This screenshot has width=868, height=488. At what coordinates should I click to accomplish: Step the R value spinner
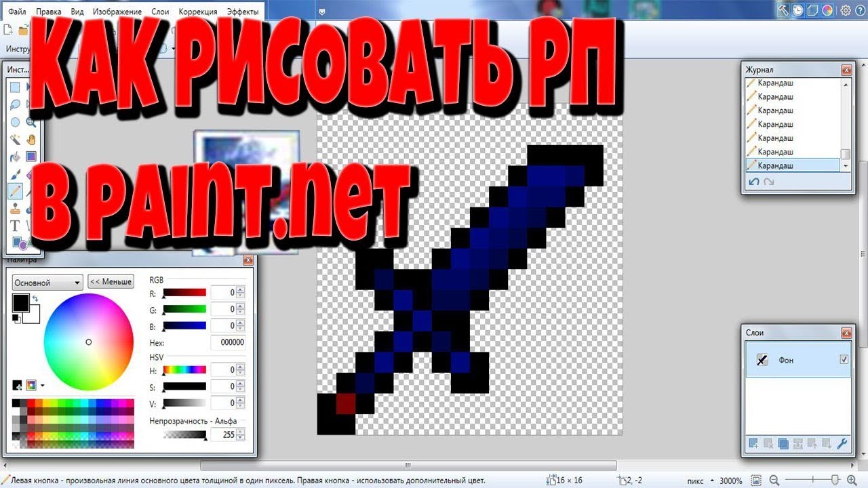pyautogui.click(x=240, y=292)
